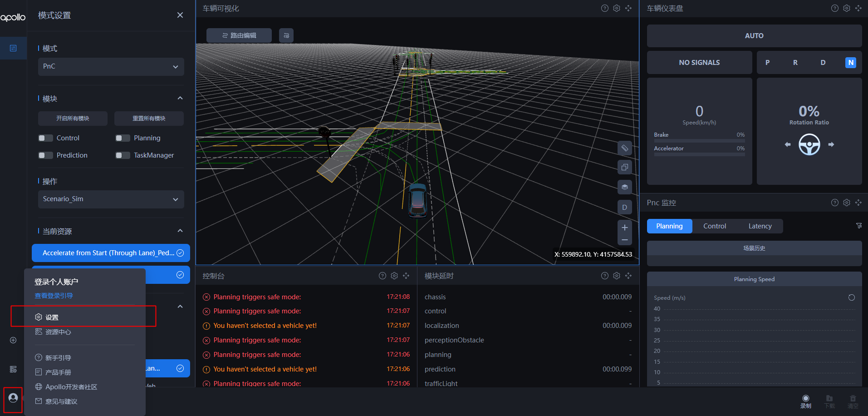Open the Scenario_Sim operation dropdown
The image size is (868, 416).
coord(110,199)
